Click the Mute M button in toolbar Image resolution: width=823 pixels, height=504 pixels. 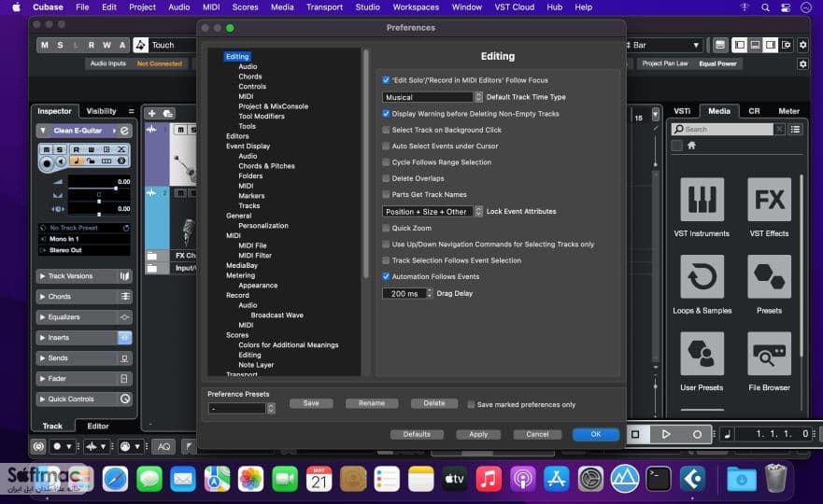point(45,45)
